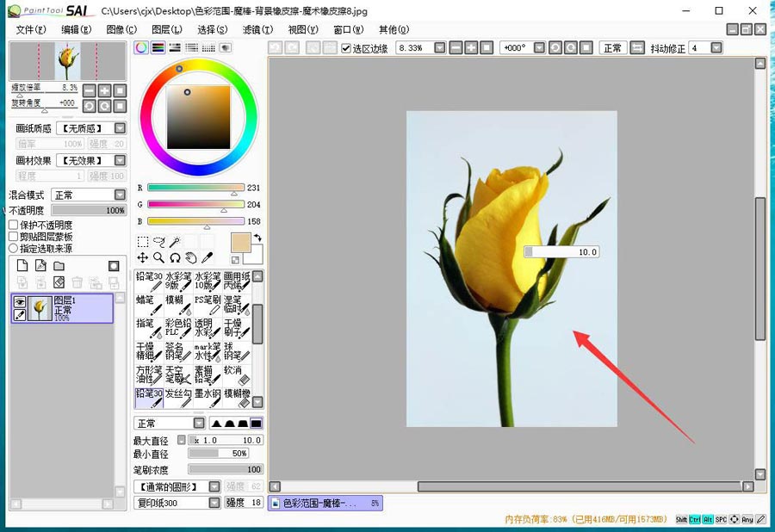Open the 抖动修正 value dropdown
Viewport: 775px width, 532px height.
(x=716, y=48)
